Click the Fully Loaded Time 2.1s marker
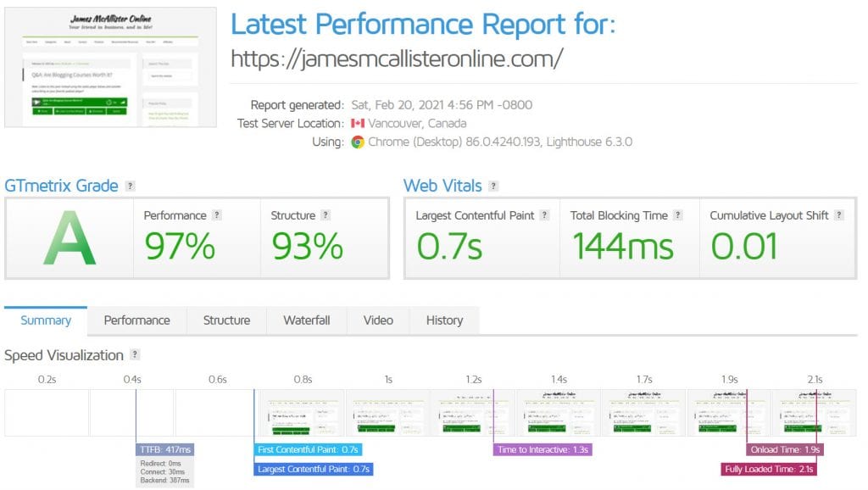The height and width of the screenshot is (490, 868). click(769, 469)
